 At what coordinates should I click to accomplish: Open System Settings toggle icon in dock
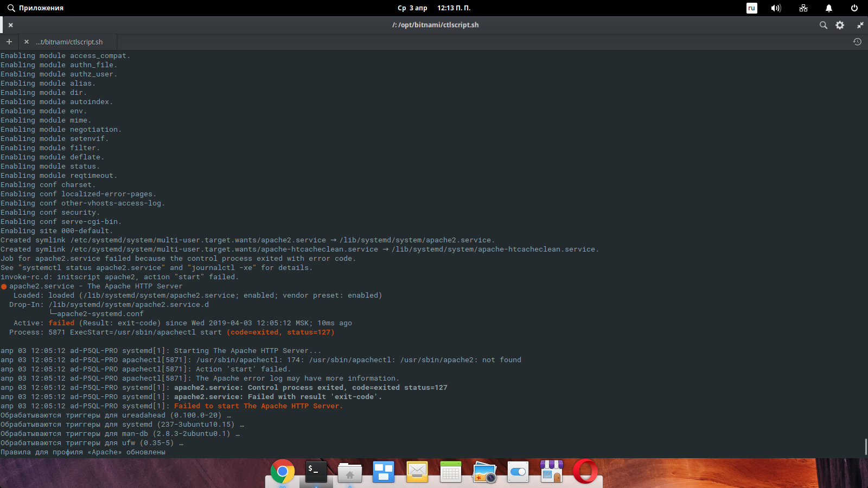(x=518, y=472)
